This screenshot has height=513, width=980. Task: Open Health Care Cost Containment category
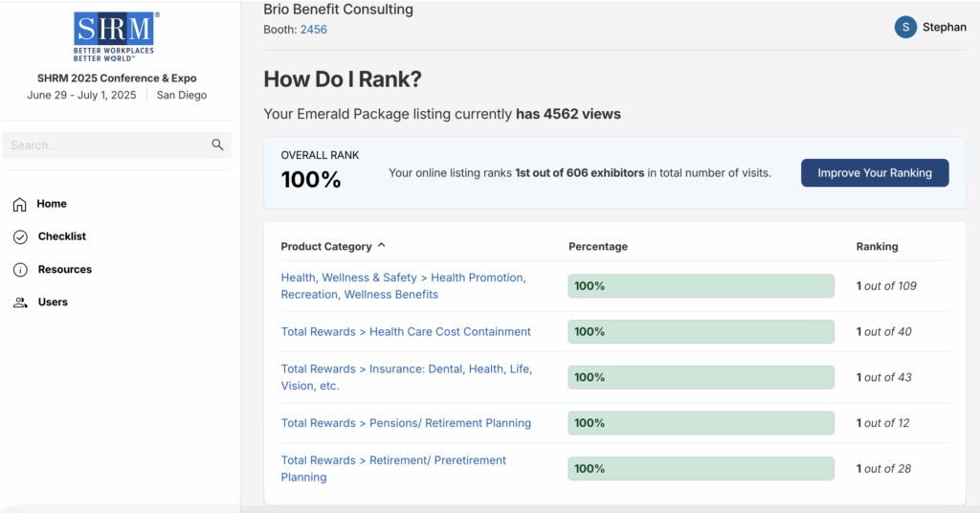[x=406, y=332]
